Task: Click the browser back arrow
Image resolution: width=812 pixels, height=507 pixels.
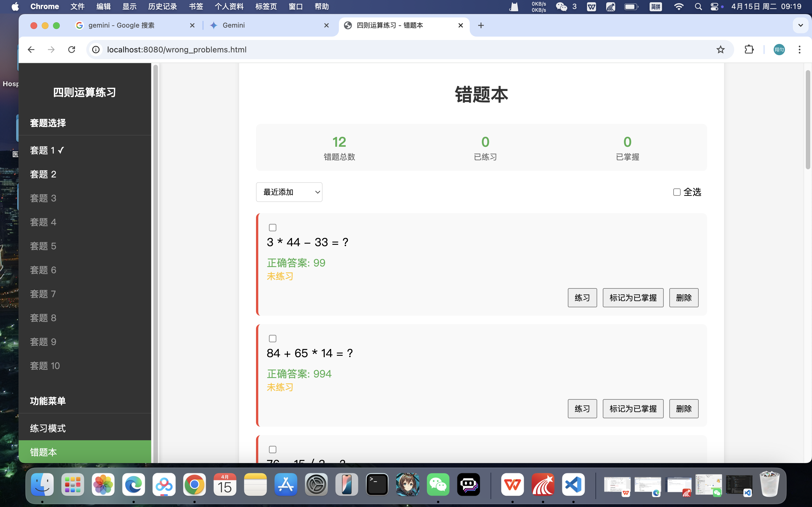Action: pyautogui.click(x=31, y=50)
